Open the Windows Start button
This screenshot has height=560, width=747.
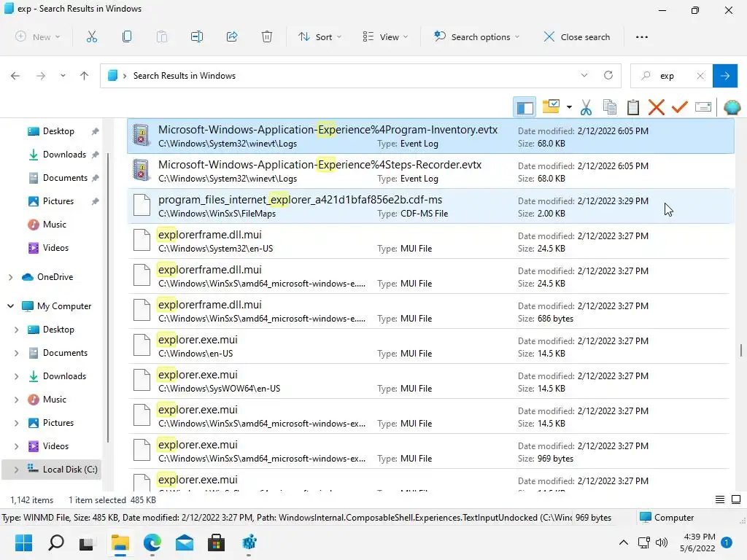coord(23,542)
